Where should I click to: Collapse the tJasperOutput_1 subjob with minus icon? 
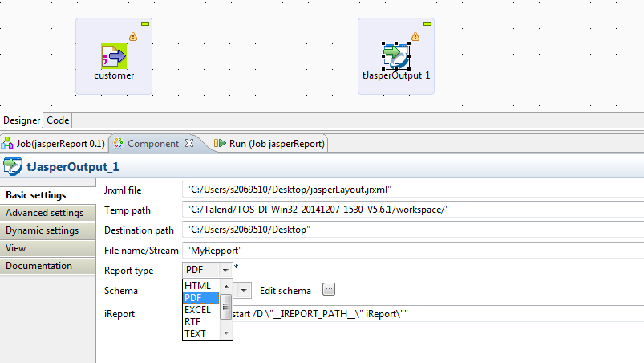click(x=427, y=24)
